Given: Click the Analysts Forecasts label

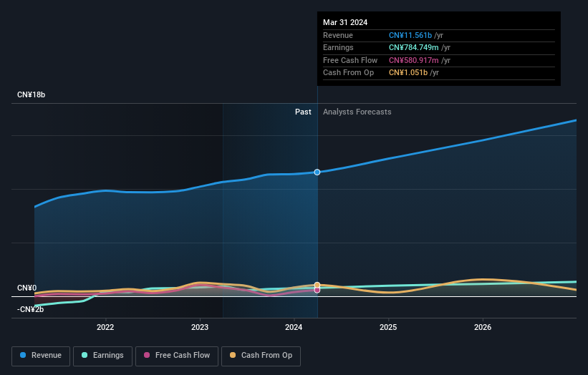Looking at the screenshot, I should click(357, 112).
